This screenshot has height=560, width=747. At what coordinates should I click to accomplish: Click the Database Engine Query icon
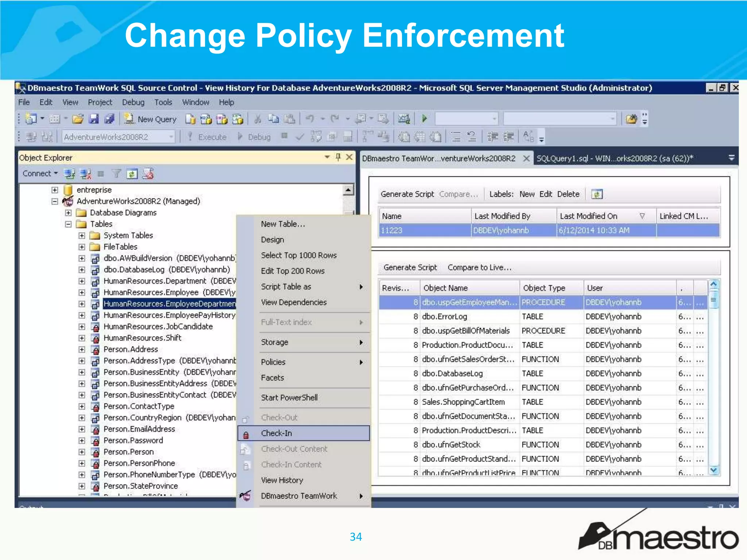190,119
